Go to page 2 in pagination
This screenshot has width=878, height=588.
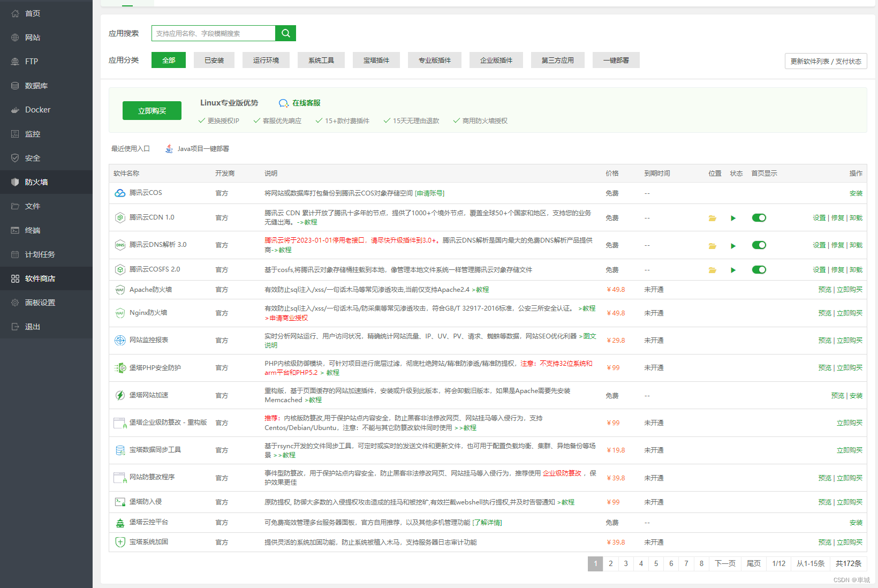click(x=610, y=563)
